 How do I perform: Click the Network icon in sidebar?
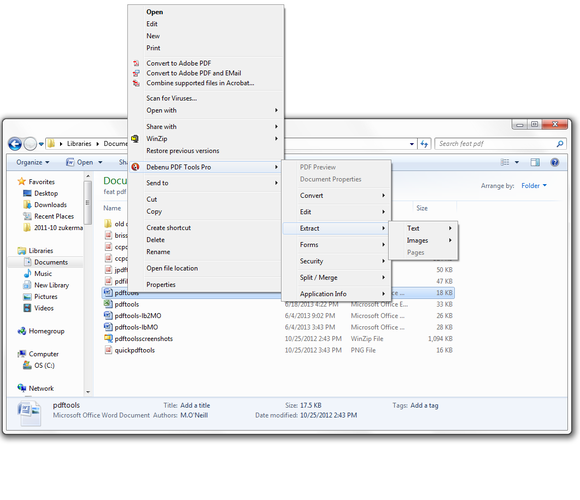(x=22, y=388)
